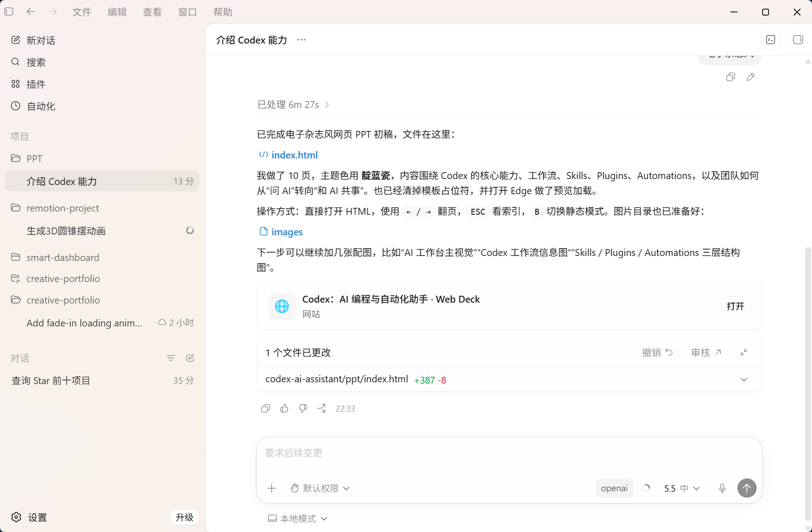
Task: Click the scrollbar up arrow
Action: point(808,61)
